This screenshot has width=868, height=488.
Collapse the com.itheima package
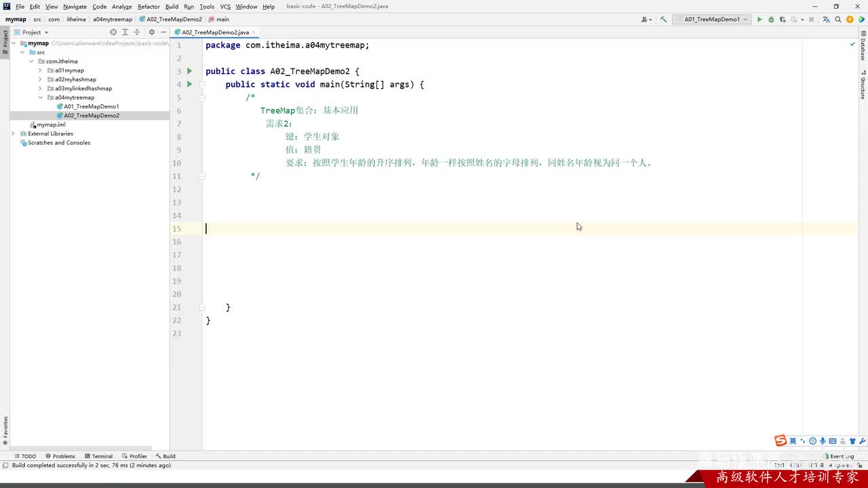point(32,61)
